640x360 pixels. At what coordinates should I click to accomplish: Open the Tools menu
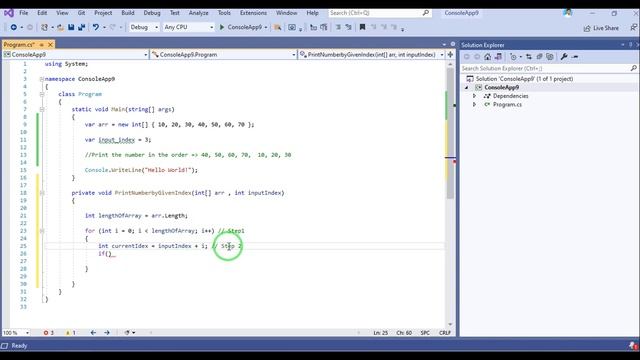[224, 13]
